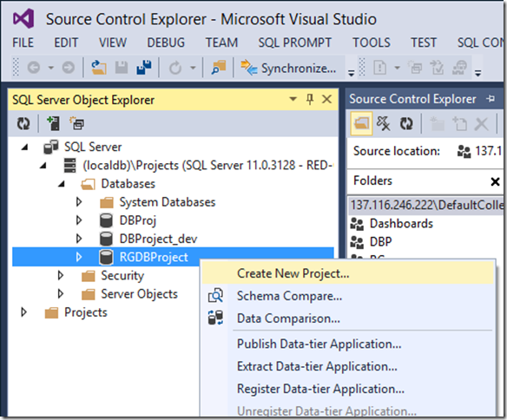Select the 137.116.246.222\DefaultCollection root node
The height and width of the screenshot is (420, 507).
click(427, 205)
